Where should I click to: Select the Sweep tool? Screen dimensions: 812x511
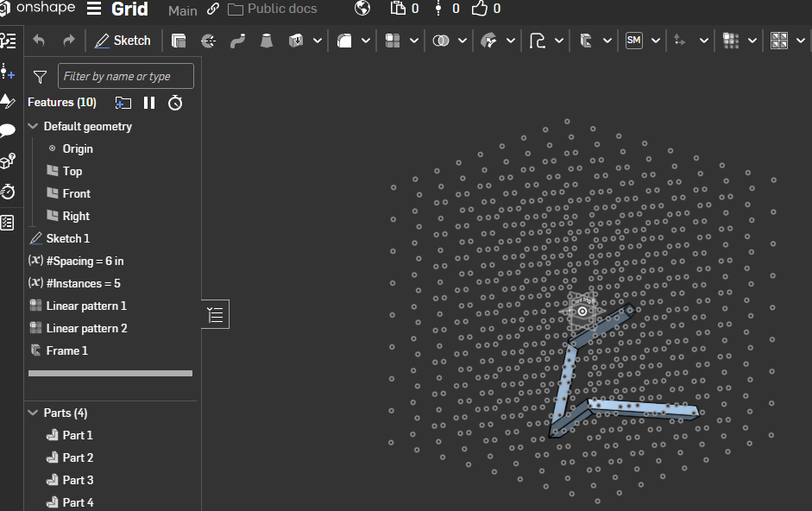click(x=237, y=41)
